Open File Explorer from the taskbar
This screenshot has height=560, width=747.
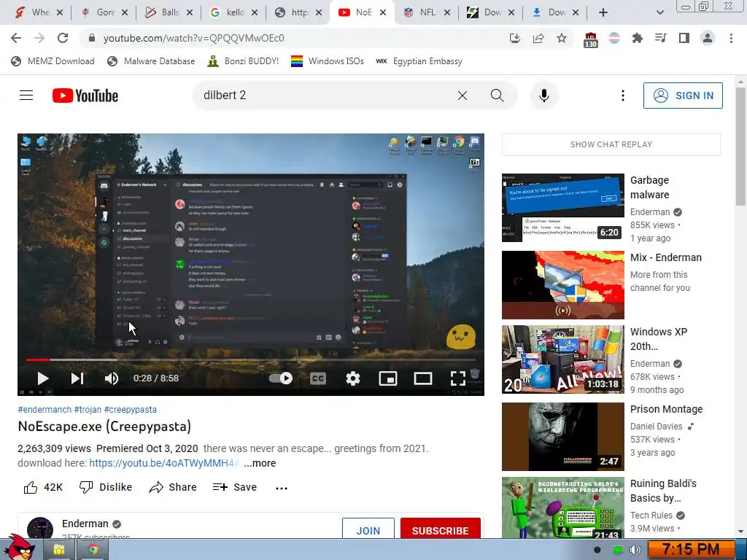point(59,550)
